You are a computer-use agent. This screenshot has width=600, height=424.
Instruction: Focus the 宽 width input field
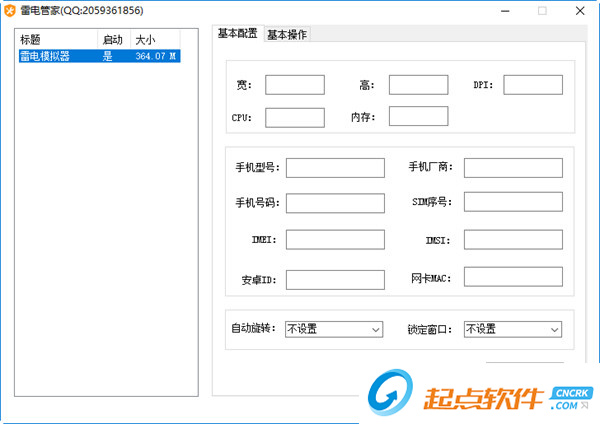pyautogui.click(x=295, y=85)
